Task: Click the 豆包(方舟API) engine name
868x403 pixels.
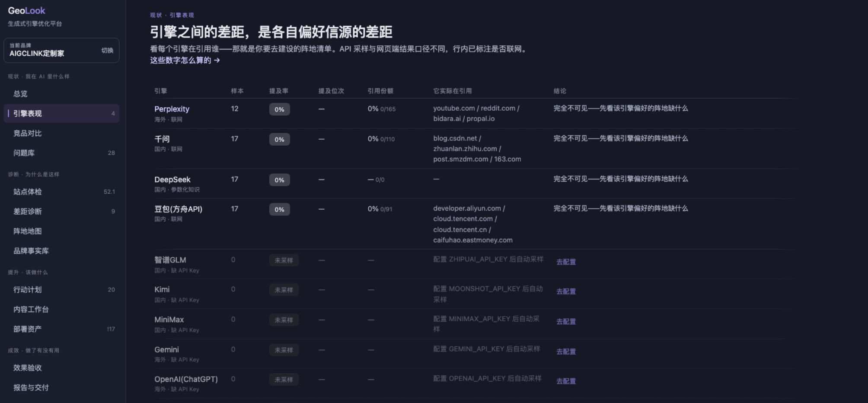Action: (x=178, y=209)
